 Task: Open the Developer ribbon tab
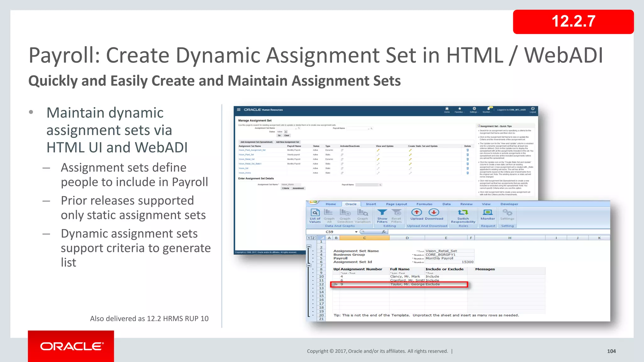[509, 204]
